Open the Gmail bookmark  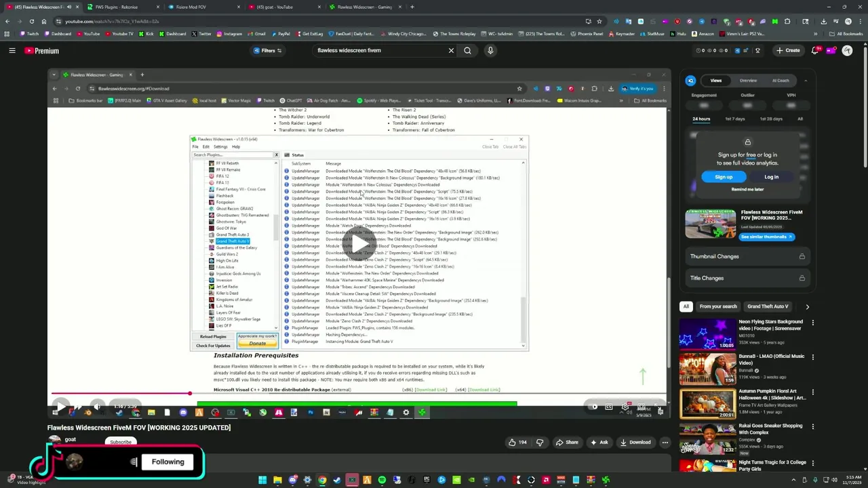[x=257, y=33]
